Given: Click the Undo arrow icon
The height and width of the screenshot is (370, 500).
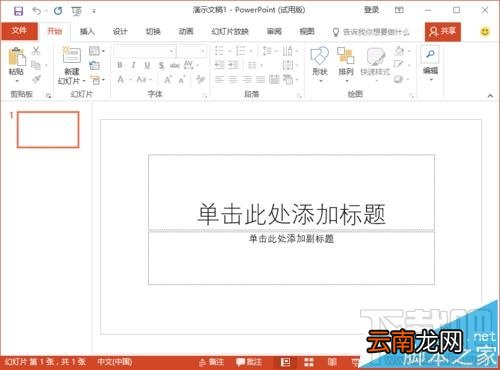Looking at the screenshot, I should pyautogui.click(x=36, y=11).
